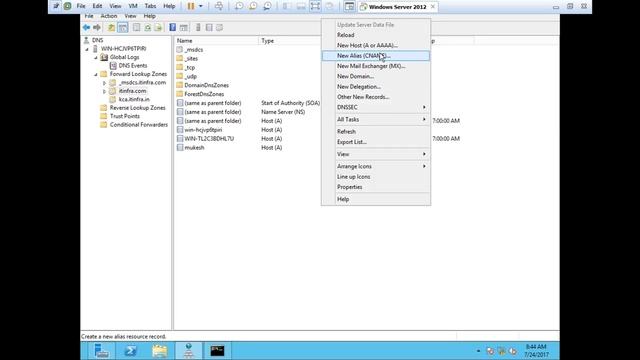Screen dimensions: 640x360
Task: Click the WIN-HCJVP6TPIRI server icon
Action: tap(95, 49)
